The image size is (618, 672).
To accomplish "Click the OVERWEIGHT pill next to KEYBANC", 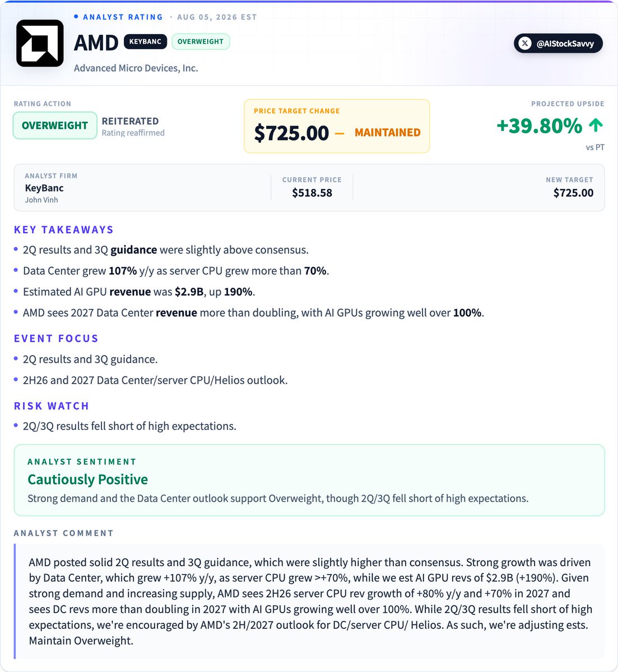I will coord(201,41).
